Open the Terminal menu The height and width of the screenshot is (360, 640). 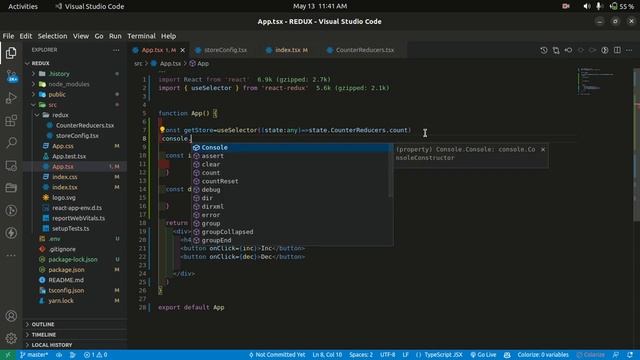(141, 36)
